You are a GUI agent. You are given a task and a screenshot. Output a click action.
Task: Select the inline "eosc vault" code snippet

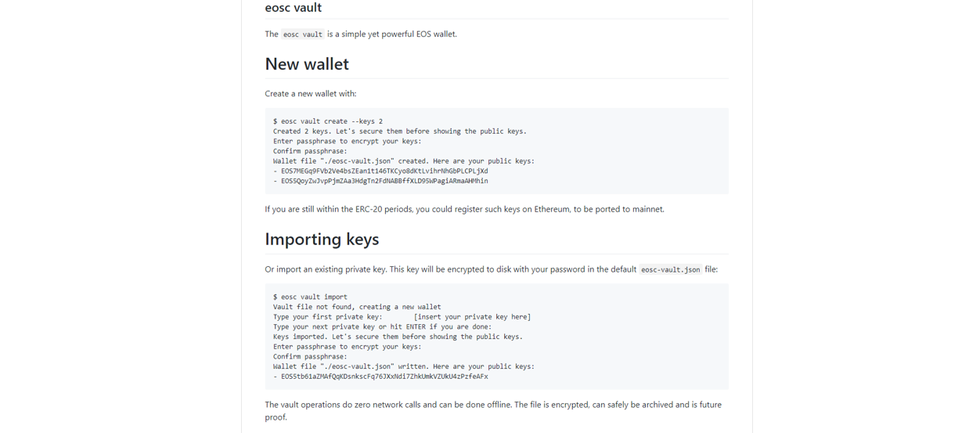point(302,34)
